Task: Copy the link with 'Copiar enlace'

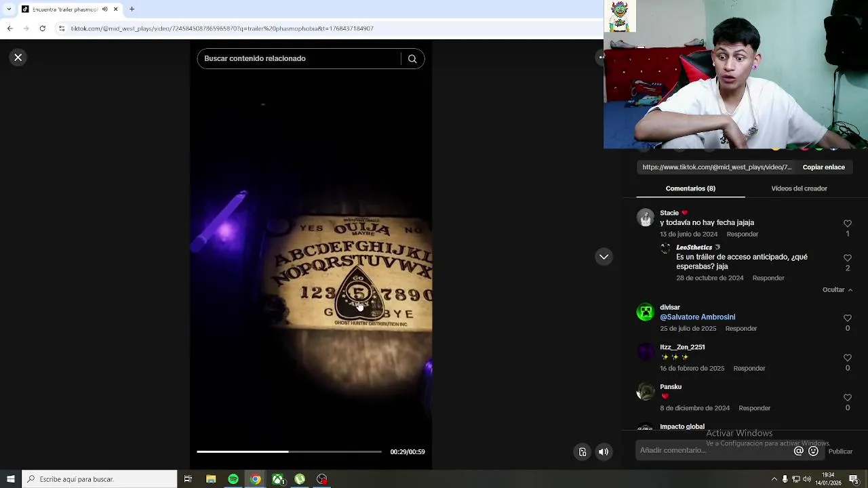Action: coord(823,167)
